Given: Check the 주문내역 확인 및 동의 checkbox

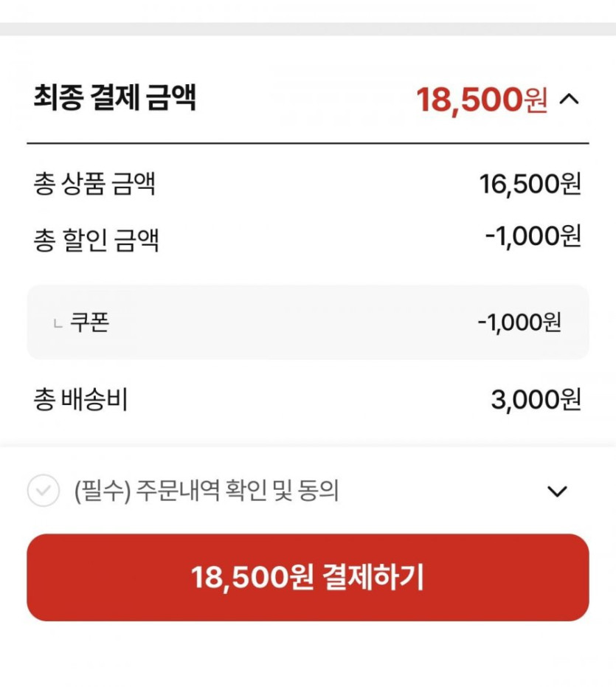Looking at the screenshot, I should (44, 491).
